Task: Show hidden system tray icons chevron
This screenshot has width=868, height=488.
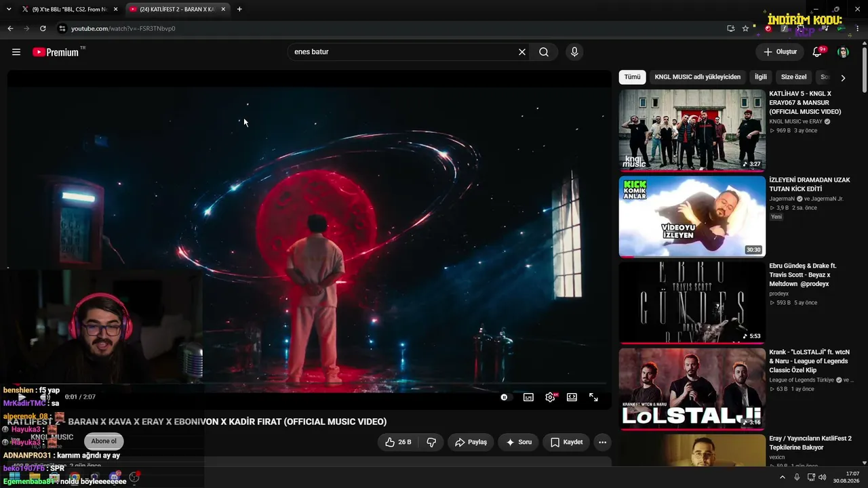Action: [x=783, y=477]
